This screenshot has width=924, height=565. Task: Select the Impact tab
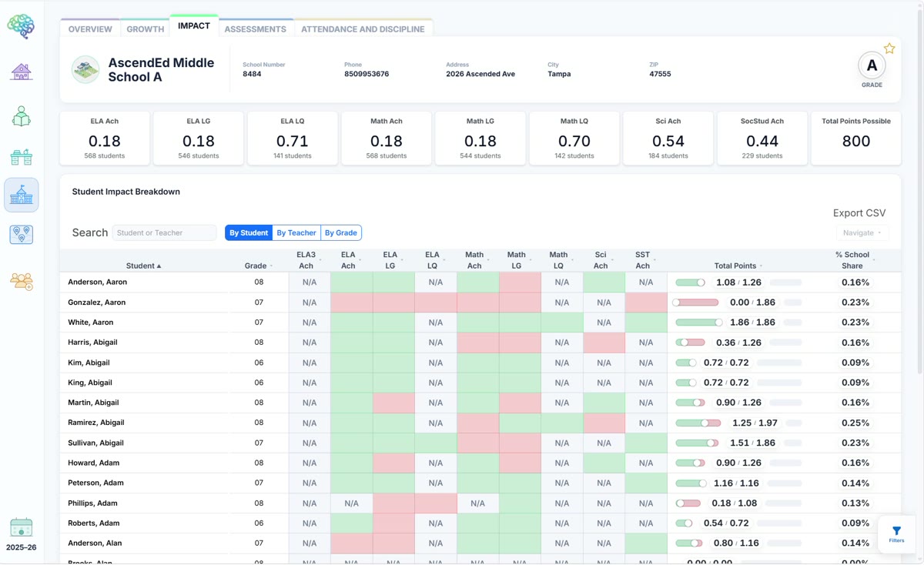(x=194, y=26)
